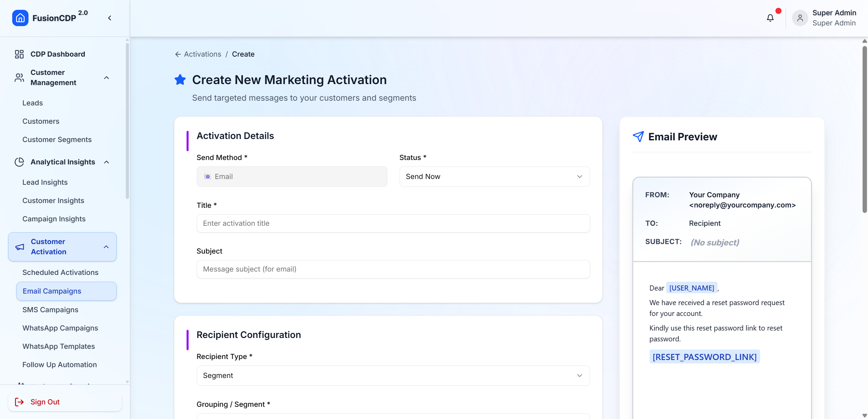
Task: Click the Enter activation title field
Action: tap(393, 223)
